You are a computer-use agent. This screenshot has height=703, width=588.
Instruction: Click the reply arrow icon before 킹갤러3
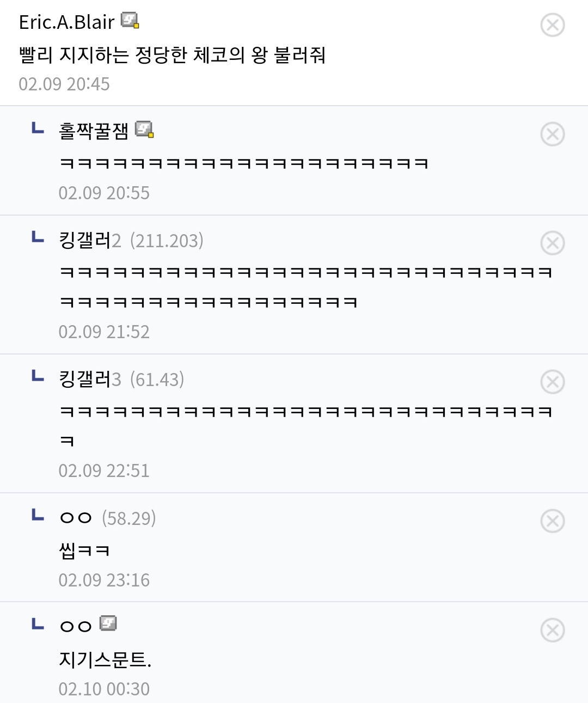pos(38,376)
